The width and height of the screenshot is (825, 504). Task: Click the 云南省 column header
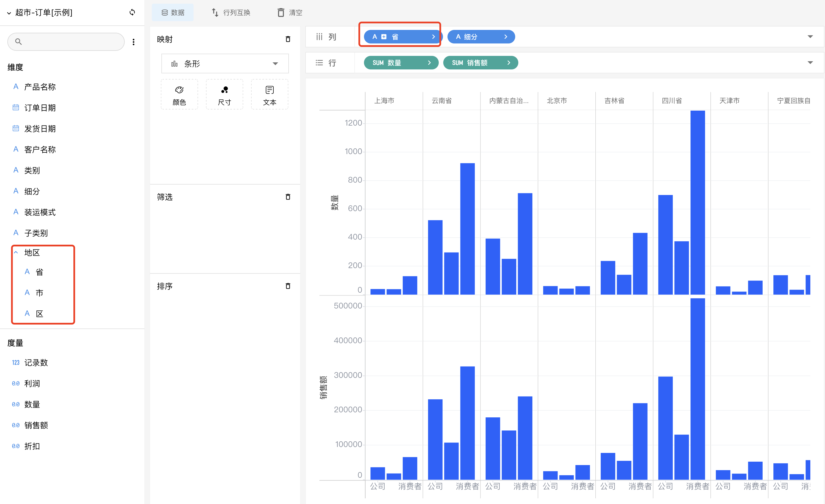click(x=442, y=100)
